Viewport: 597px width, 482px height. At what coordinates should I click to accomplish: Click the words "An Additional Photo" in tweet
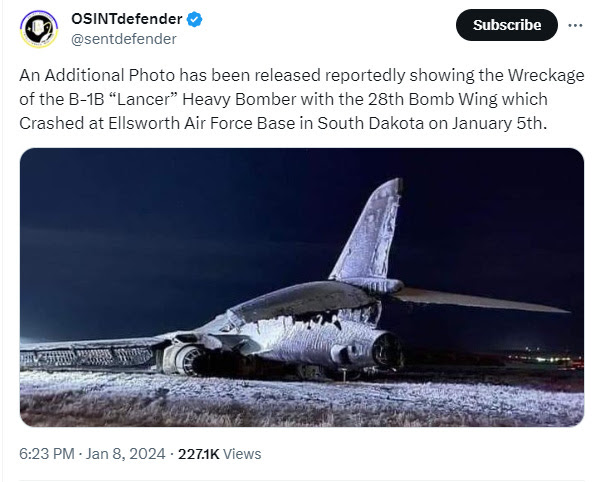[x=97, y=75]
